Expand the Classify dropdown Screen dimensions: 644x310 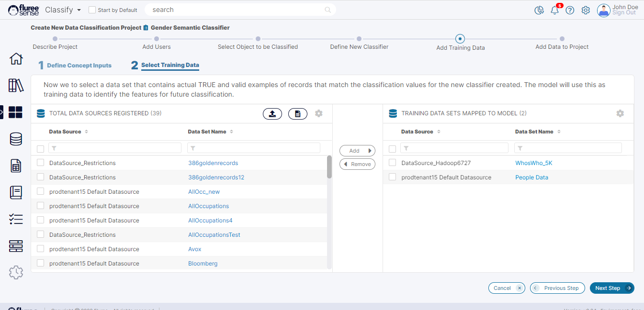pos(63,10)
